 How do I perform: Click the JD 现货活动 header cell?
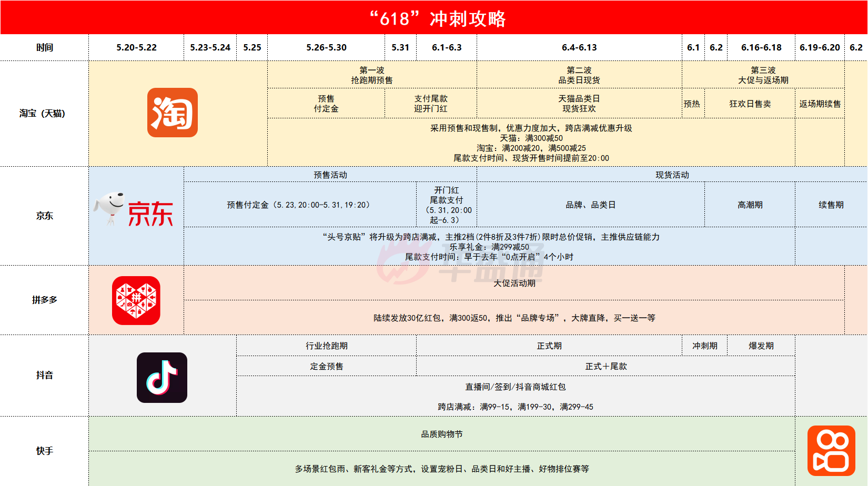coord(672,175)
